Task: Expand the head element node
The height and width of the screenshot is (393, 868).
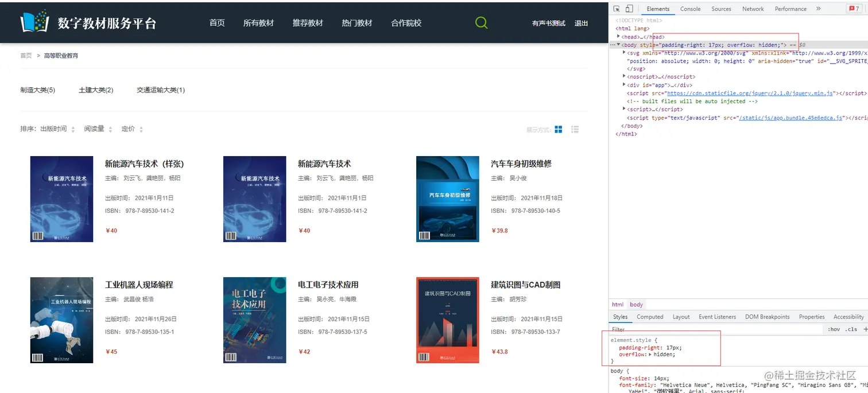Action: coord(619,37)
